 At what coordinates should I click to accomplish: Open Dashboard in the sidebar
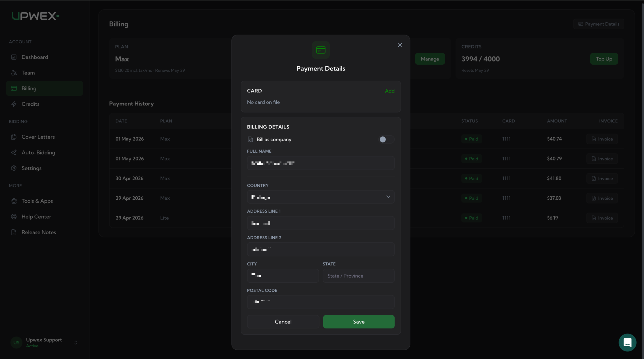click(44, 57)
